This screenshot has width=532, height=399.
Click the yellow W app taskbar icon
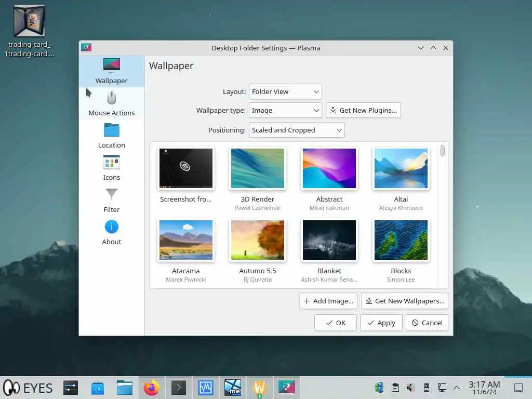pyautogui.click(x=260, y=388)
